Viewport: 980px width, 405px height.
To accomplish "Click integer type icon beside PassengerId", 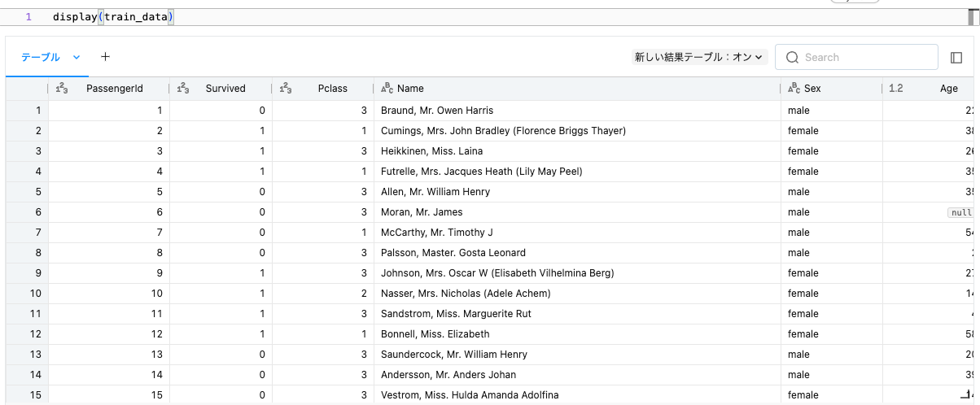I will click(x=61, y=89).
